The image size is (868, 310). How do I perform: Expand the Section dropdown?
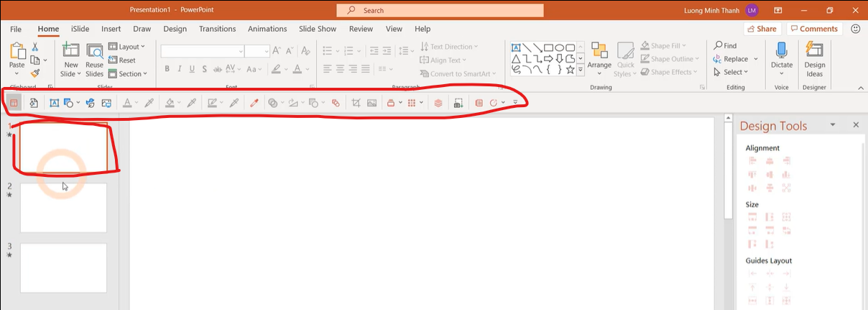click(x=127, y=73)
